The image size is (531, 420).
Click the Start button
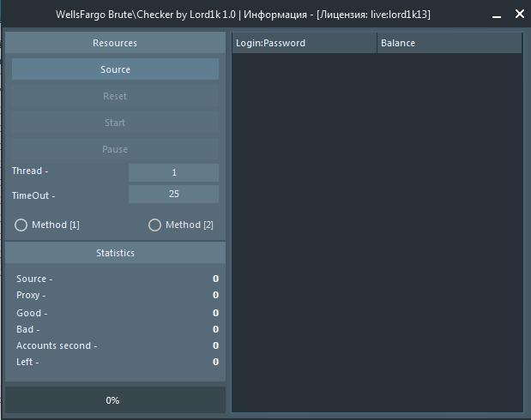(115, 123)
